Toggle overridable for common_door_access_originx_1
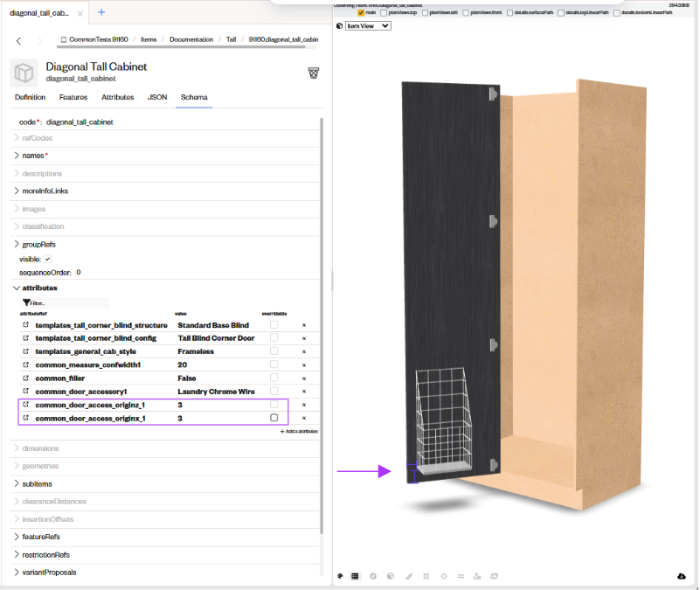Screen dimensions: 700x590 [x=274, y=418]
